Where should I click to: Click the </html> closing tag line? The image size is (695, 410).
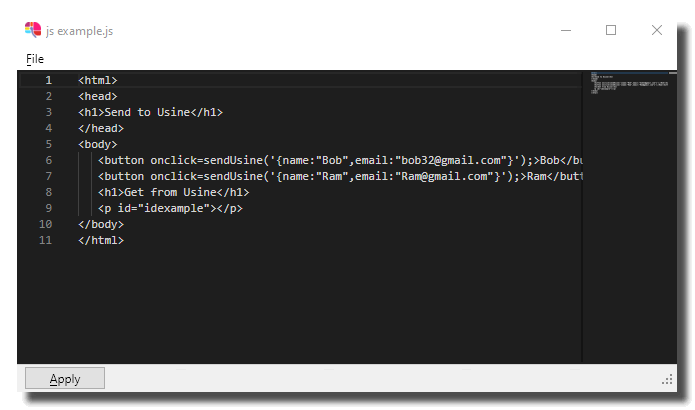(101, 240)
